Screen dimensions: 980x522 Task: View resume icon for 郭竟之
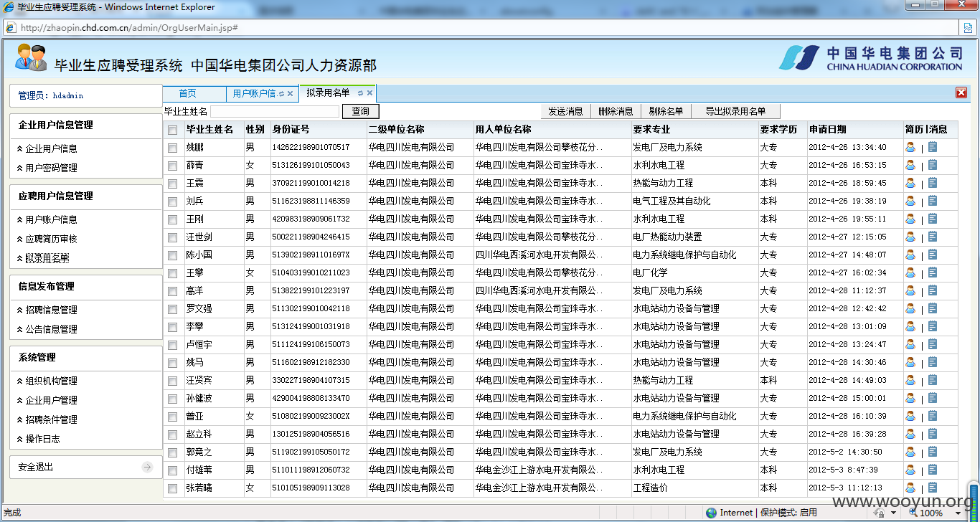910,452
